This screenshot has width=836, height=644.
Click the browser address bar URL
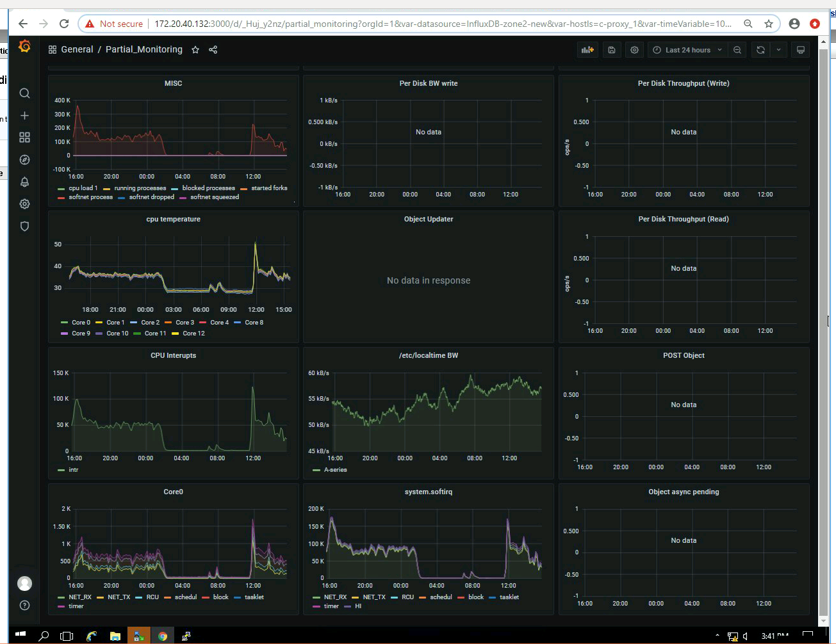(442, 24)
